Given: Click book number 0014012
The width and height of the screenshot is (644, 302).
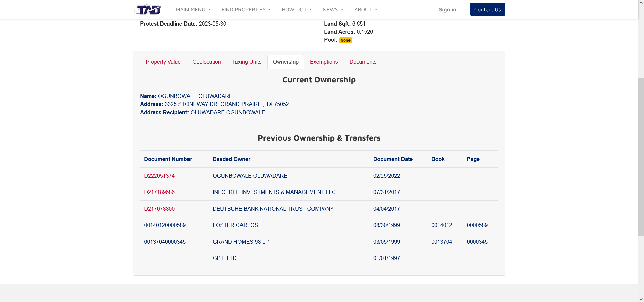Looking at the screenshot, I should [442, 225].
